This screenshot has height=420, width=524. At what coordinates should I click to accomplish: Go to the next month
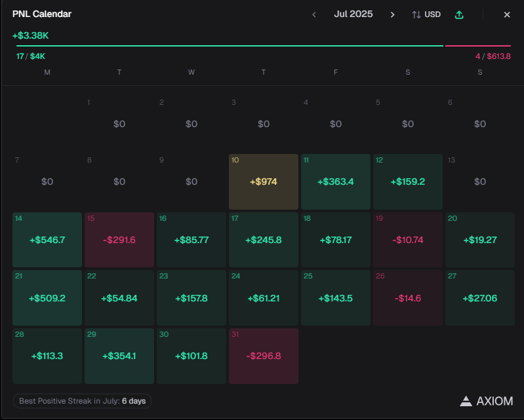click(393, 14)
